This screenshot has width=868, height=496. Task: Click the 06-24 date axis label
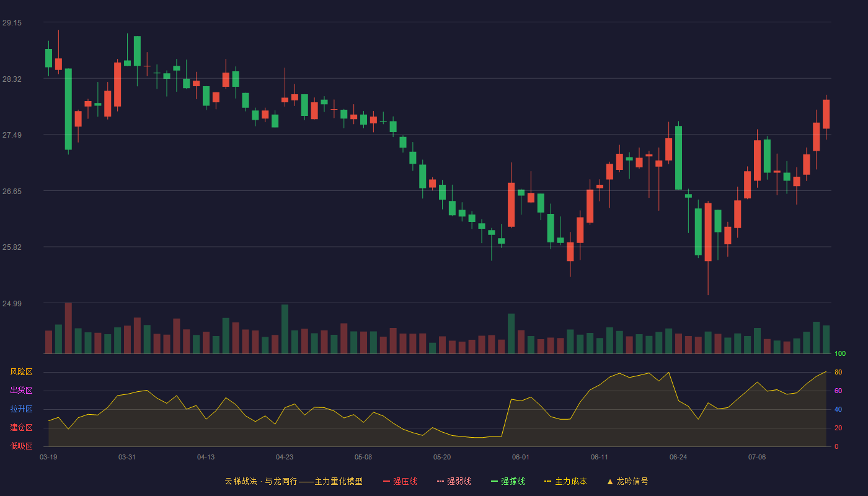[x=678, y=457]
